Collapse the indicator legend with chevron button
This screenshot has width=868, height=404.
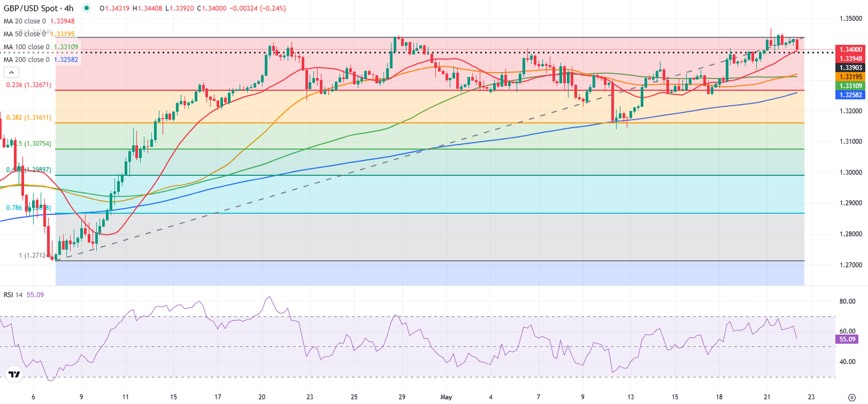(x=11, y=73)
